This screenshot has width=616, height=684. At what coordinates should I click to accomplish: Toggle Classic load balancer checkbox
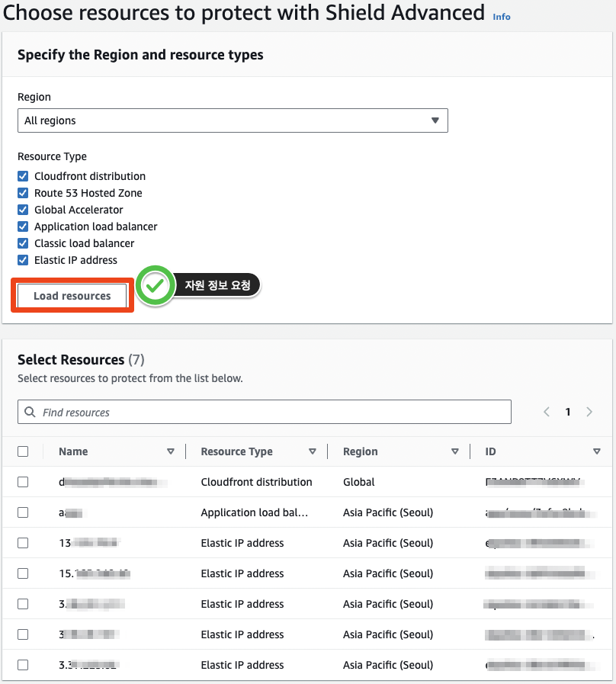[23, 243]
